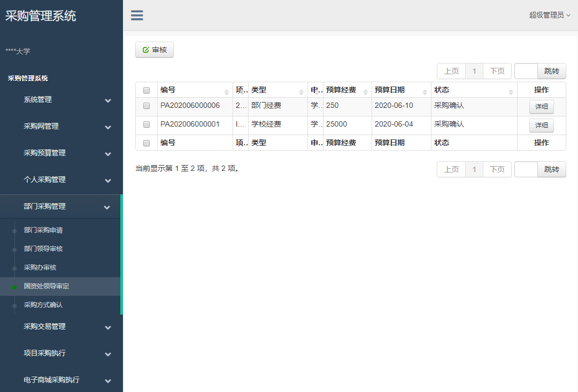Click bottom pagination page 1
The height and width of the screenshot is (392, 578).
pos(474,169)
